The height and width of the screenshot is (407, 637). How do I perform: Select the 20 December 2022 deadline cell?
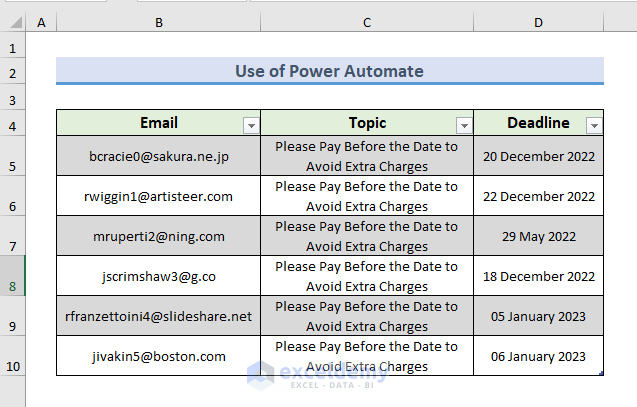538,156
